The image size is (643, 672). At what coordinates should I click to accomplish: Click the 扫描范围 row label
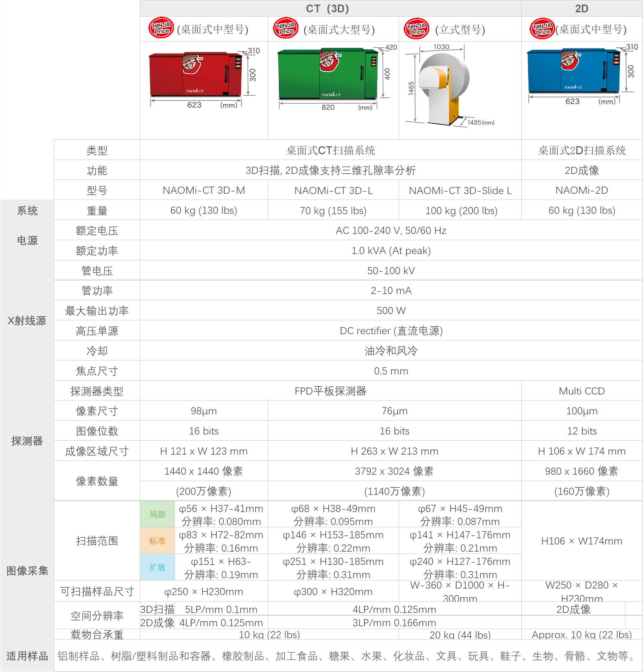click(97, 541)
